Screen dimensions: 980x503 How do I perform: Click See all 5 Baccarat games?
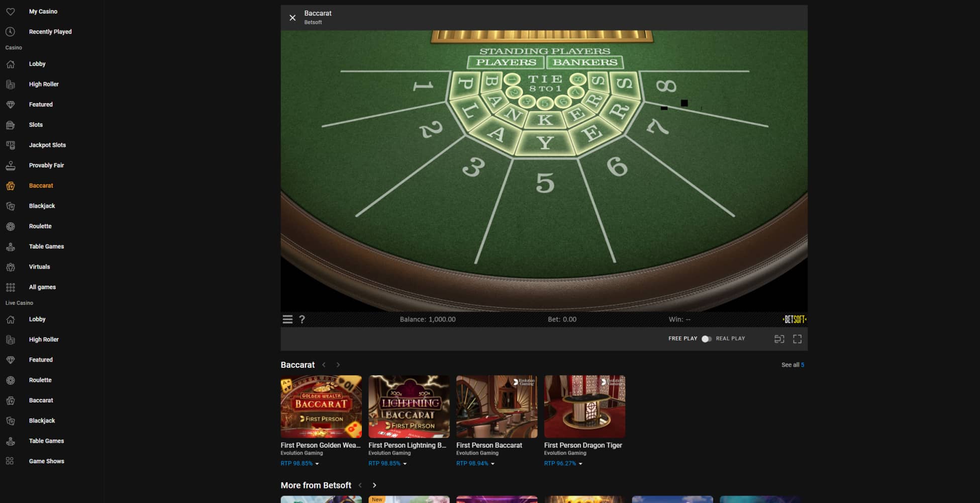(792, 365)
